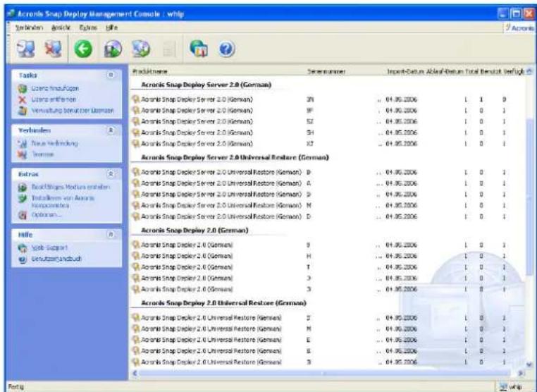This screenshot has height=392, width=537.
Task: Collapse the Verbinden panel chevron
Action: 111,130
